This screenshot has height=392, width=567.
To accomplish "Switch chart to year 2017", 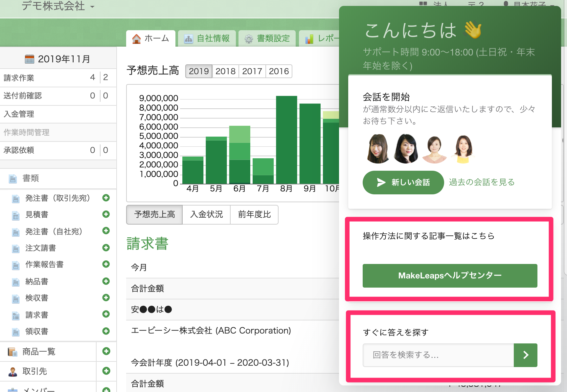I will tap(252, 71).
